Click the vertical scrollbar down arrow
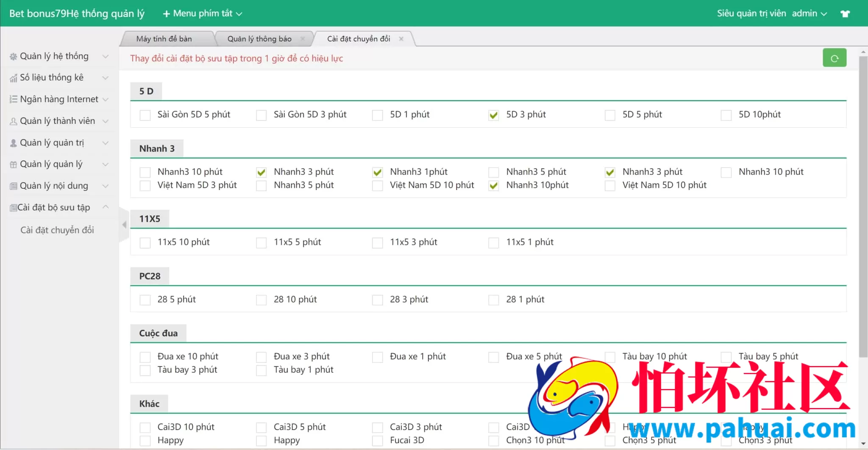 pos(863,444)
